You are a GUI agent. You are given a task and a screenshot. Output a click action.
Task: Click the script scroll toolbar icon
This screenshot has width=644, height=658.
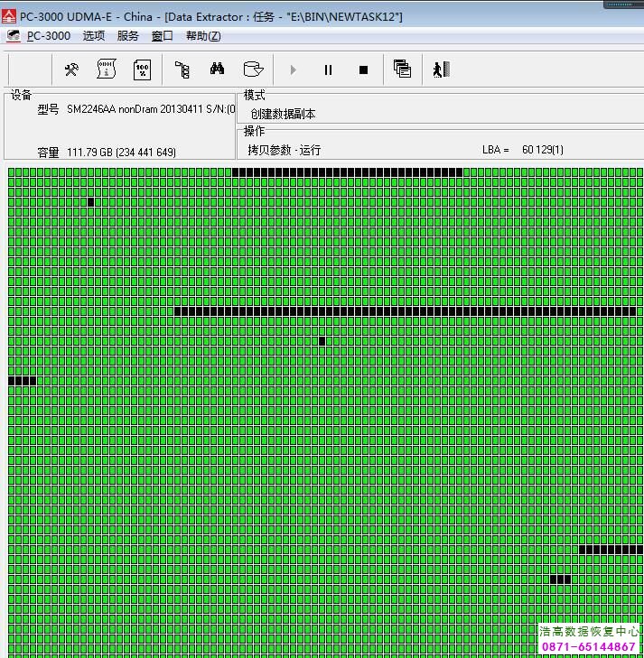pos(107,70)
